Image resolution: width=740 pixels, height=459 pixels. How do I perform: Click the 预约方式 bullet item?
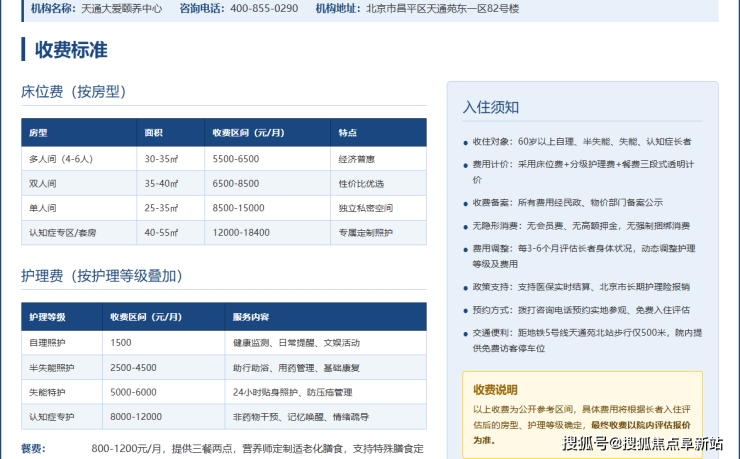(x=581, y=310)
